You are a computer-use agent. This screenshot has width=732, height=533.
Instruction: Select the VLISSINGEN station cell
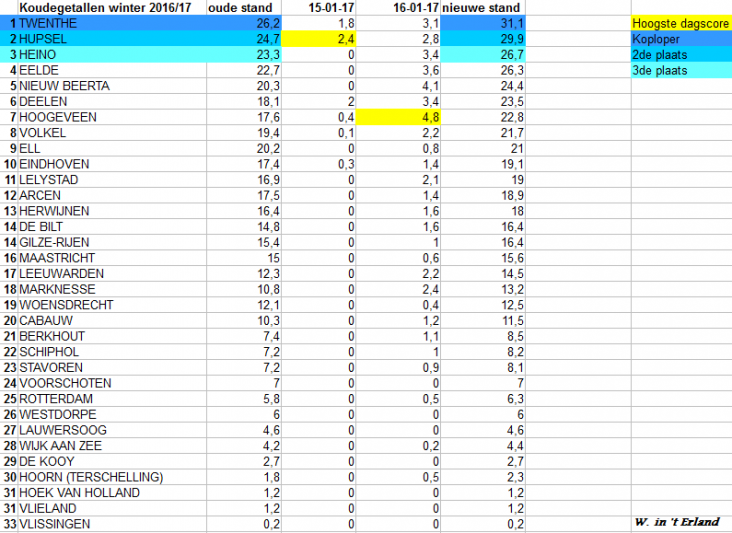coord(112,524)
